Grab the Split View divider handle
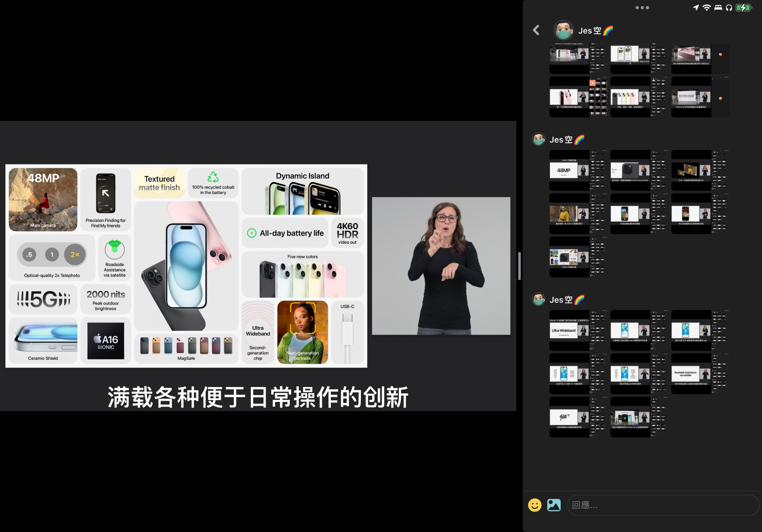The height and width of the screenshot is (532, 762). [x=519, y=266]
